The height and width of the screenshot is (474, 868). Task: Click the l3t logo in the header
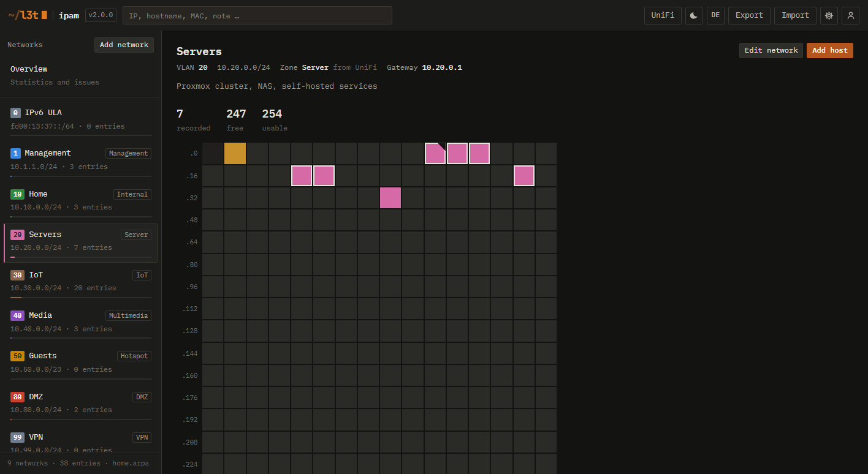[28, 15]
